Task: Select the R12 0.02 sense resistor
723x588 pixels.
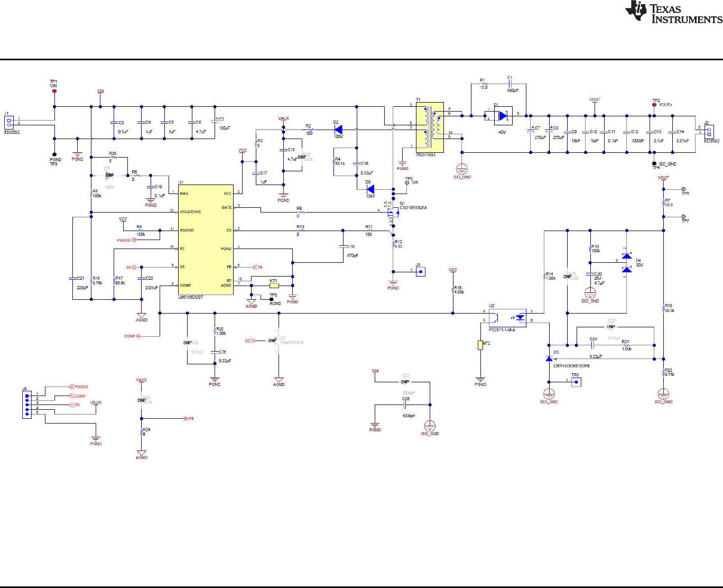Action: (394, 243)
